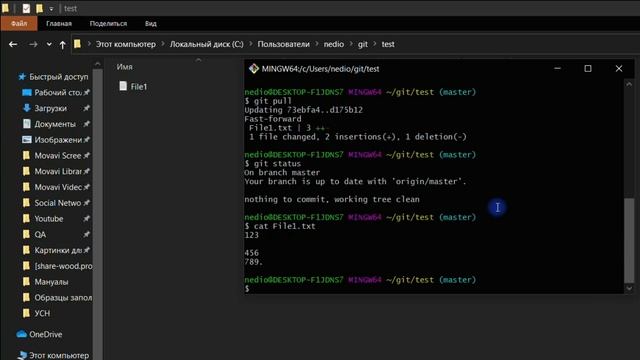Click the terminal scrollbar thumb
640x360 pixels.
(x=629, y=240)
